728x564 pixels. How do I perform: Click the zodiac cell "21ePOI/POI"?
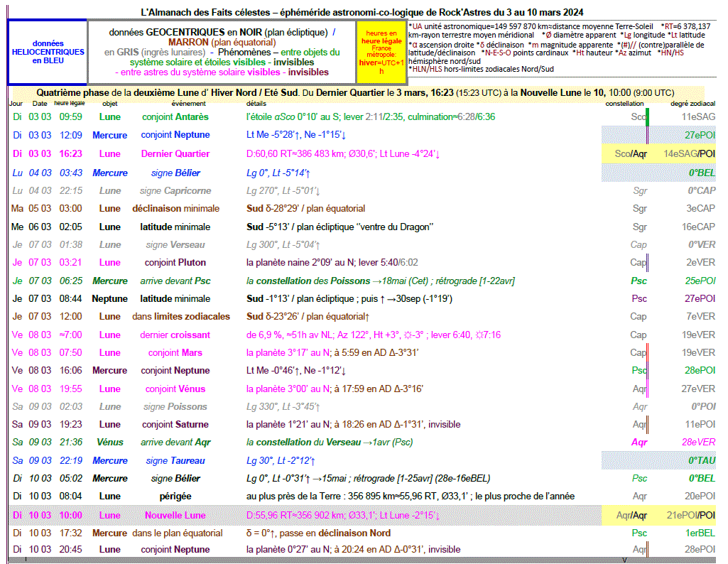click(x=691, y=515)
